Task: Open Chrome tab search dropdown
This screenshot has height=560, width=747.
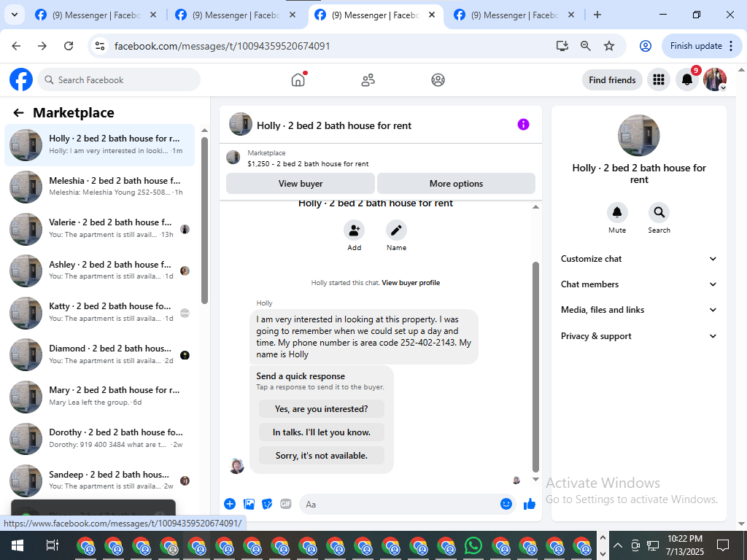Action: click(15, 15)
